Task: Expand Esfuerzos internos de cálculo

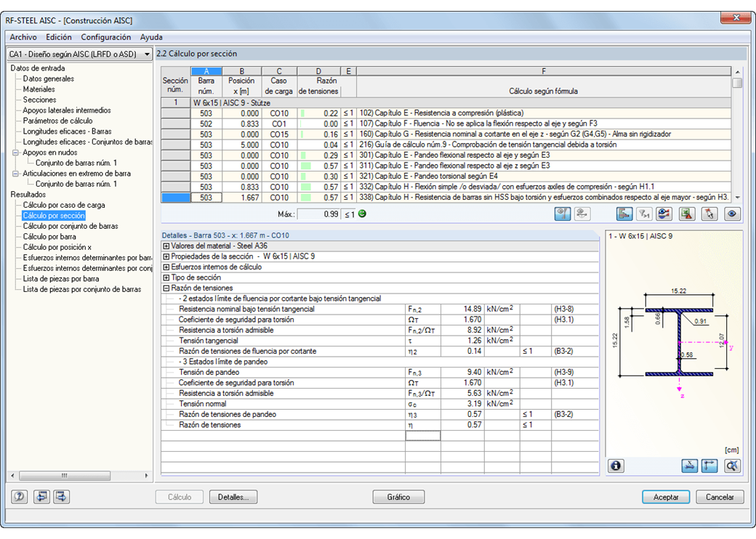Action: [x=166, y=267]
